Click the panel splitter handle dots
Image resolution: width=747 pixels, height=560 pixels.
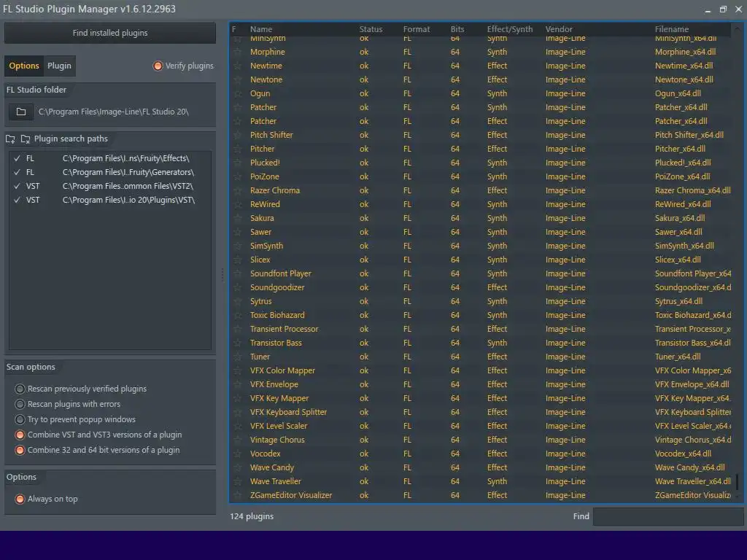pyautogui.click(x=222, y=275)
